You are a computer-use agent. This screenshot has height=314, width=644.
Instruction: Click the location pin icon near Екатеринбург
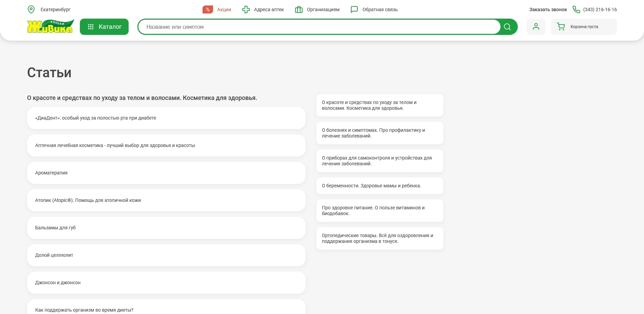click(x=31, y=9)
